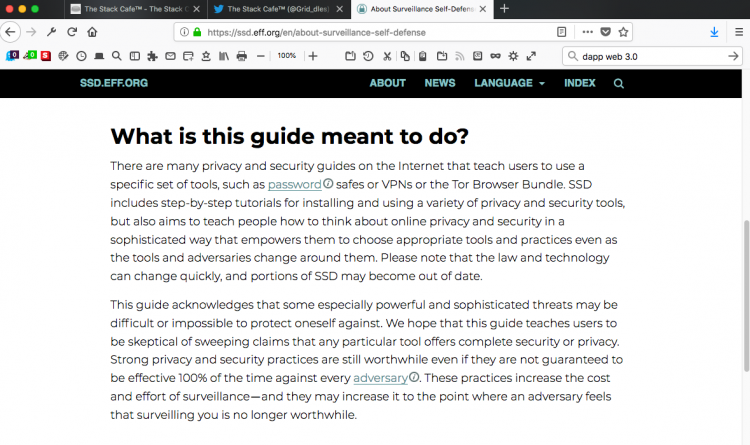Follow the password glossary link

tap(295, 184)
